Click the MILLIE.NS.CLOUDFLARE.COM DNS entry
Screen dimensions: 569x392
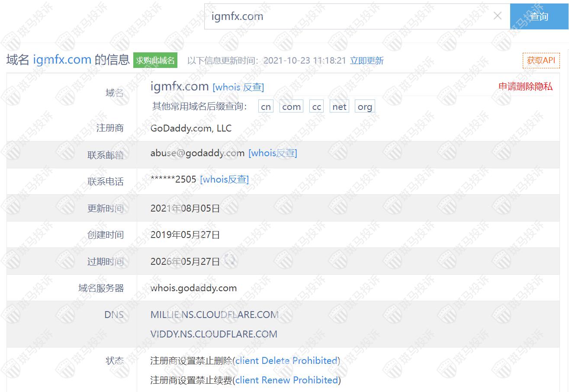[214, 315]
